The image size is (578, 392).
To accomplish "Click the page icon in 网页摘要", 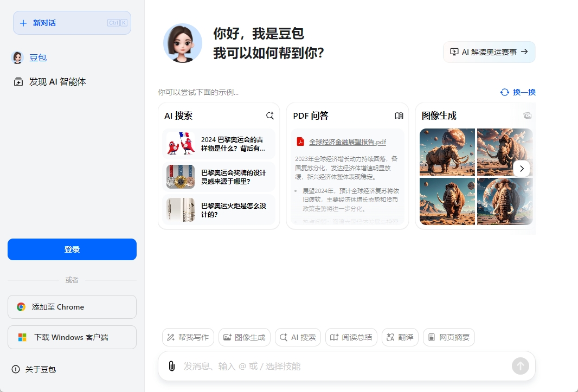I will [432, 337].
